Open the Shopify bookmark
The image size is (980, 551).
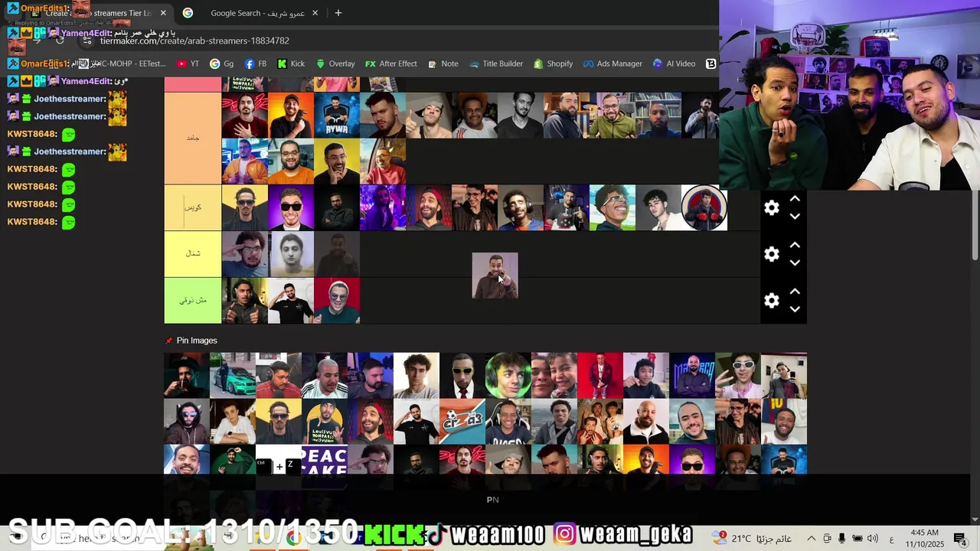pyautogui.click(x=553, y=64)
